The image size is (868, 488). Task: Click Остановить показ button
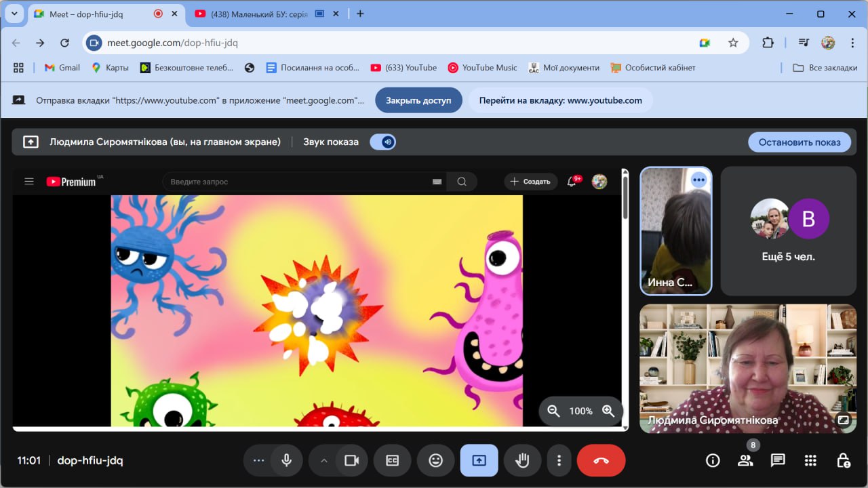(800, 142)
